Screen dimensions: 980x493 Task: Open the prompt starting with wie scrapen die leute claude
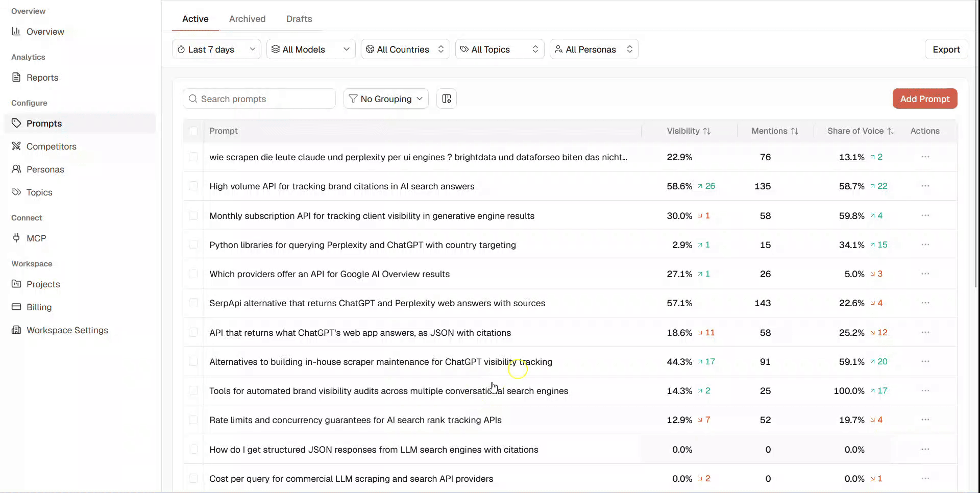pos(419,157)
